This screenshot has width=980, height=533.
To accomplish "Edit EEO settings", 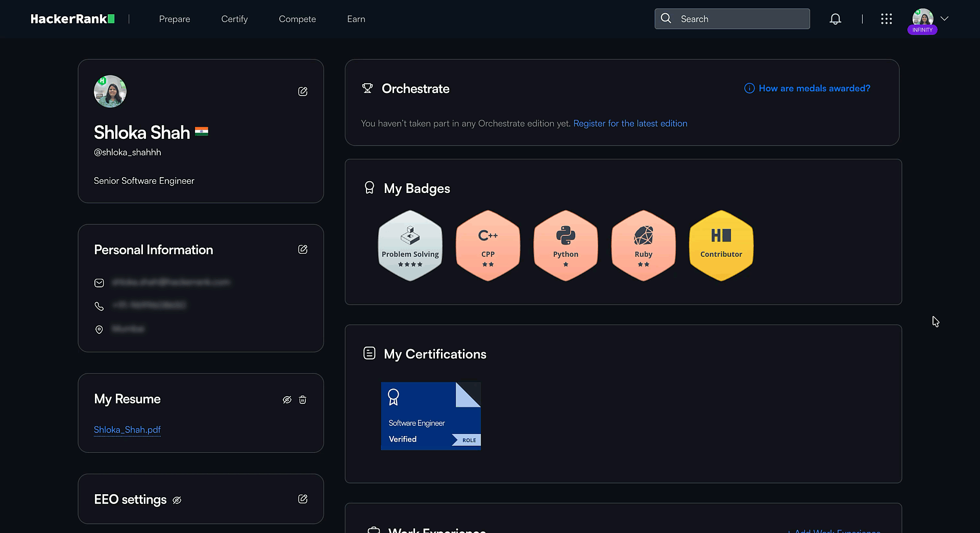I will click(303, 499).
